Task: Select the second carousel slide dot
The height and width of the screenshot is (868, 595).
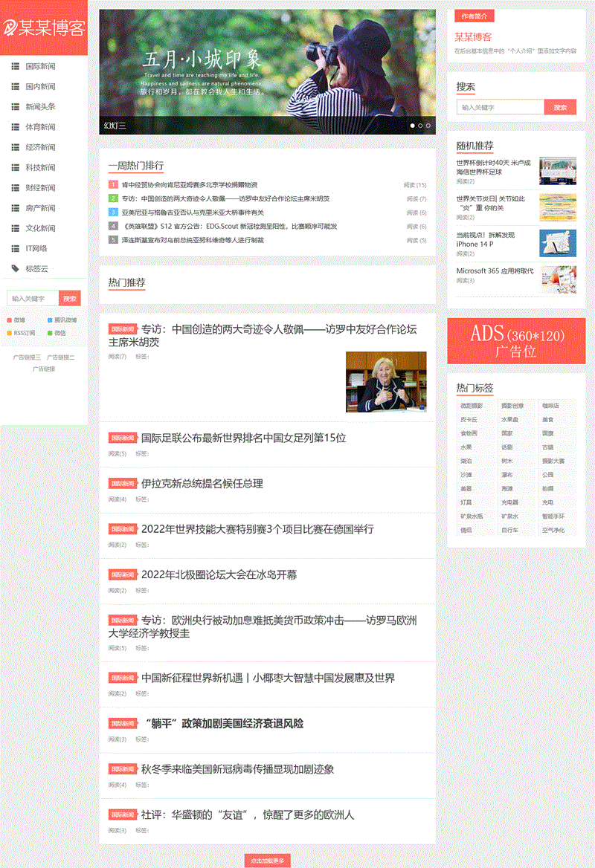Action: click(420, 126)
